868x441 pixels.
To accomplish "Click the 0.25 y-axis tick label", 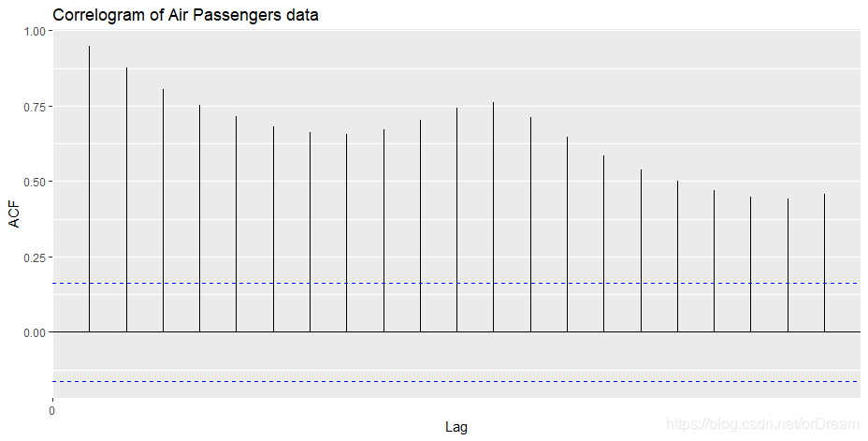I will 35,257.
